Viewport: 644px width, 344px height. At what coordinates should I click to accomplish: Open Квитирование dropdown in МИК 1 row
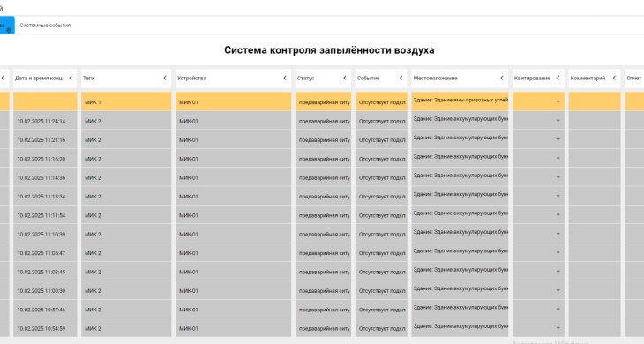pyautogui.click(x=558, y=101)
